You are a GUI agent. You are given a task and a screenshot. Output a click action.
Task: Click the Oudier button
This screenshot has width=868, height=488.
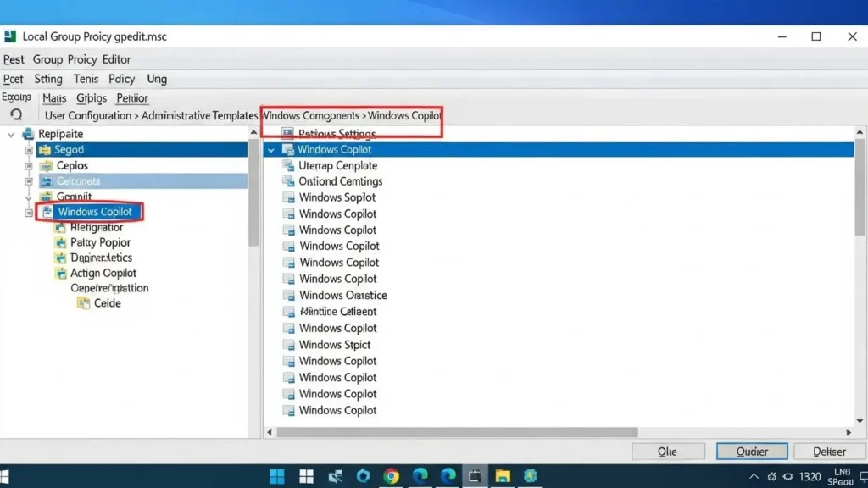point(751,451)
